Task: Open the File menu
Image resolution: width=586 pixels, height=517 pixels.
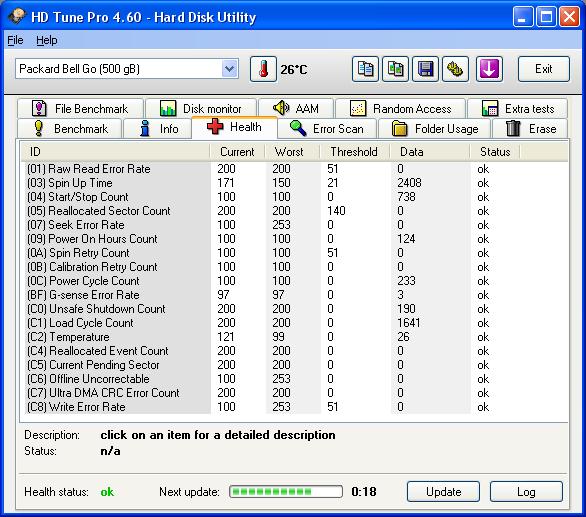Action: pos(15,40)
